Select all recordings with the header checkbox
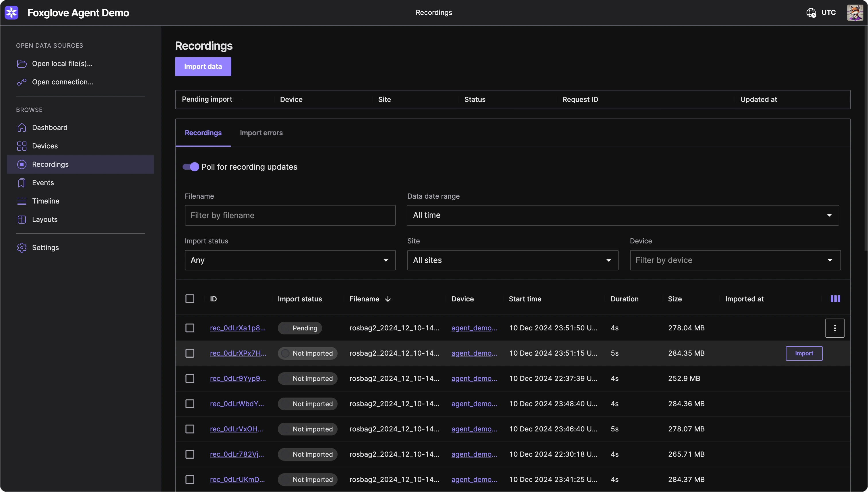The width and height of the screenshot is (868, 492). pyautogui.click(x=190, y=299)
